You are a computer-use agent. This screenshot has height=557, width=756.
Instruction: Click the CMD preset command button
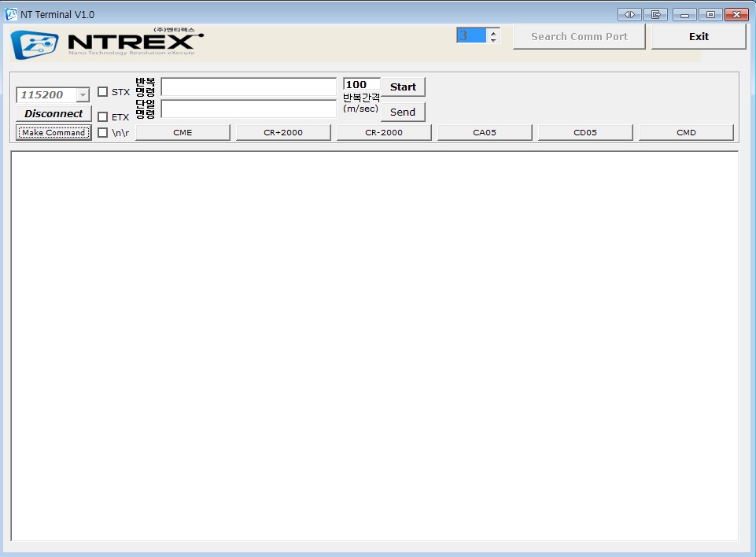point(686,133)
